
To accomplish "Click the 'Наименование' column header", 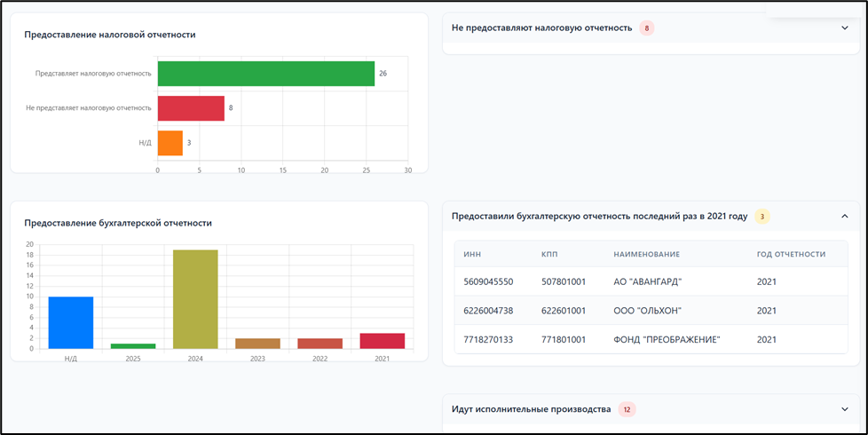I will tap(646, 254).
